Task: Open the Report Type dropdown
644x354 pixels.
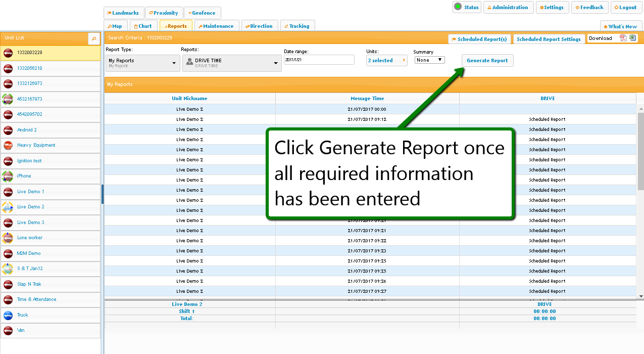Action: coord(142,63)
